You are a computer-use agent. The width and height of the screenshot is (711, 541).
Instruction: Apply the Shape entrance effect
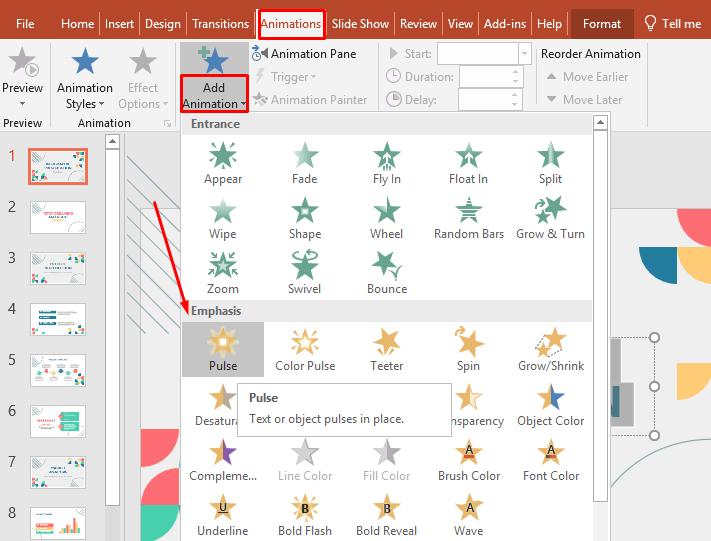(x=304, y=218)
